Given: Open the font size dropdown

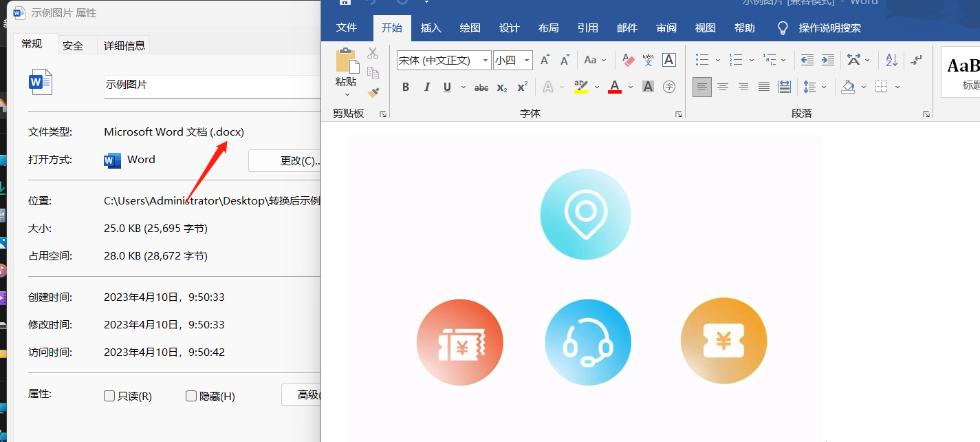Looking at the screenshot, I should [x=526, y=60].
